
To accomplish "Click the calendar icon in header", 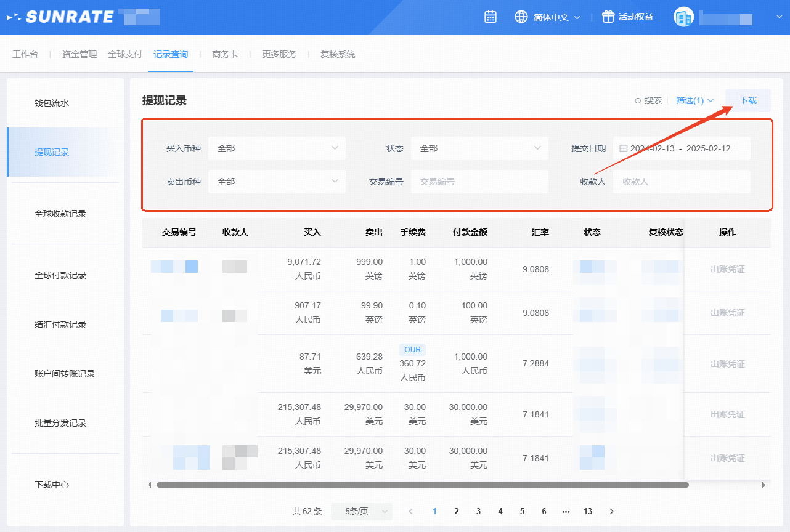I will (491, 17).
